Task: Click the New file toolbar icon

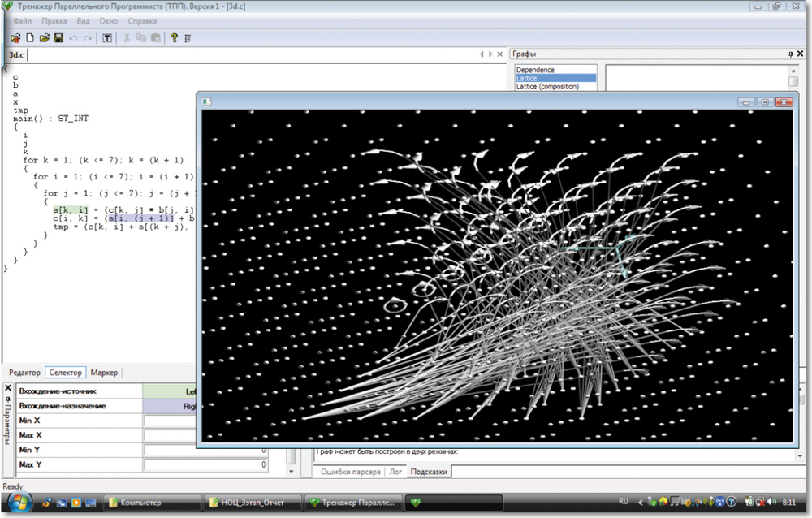Action: pyautogui.click(x=30, y=38)
